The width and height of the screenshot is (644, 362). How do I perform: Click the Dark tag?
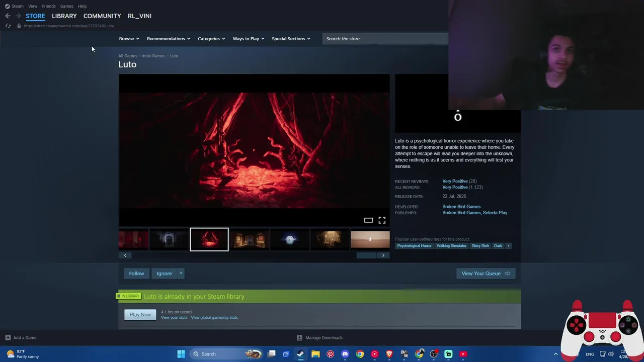coord(498,246)
